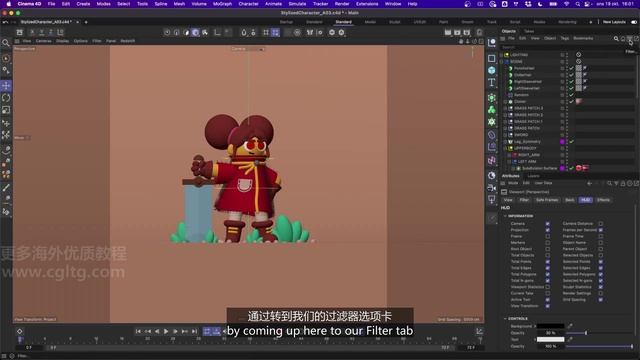Click the Render View clapperboard icon

point(448,32)
